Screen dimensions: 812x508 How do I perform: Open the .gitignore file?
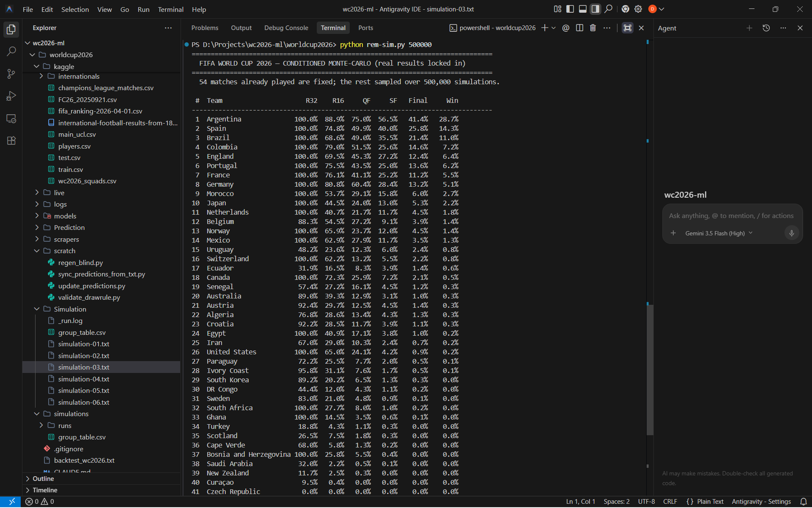[69, 449]
